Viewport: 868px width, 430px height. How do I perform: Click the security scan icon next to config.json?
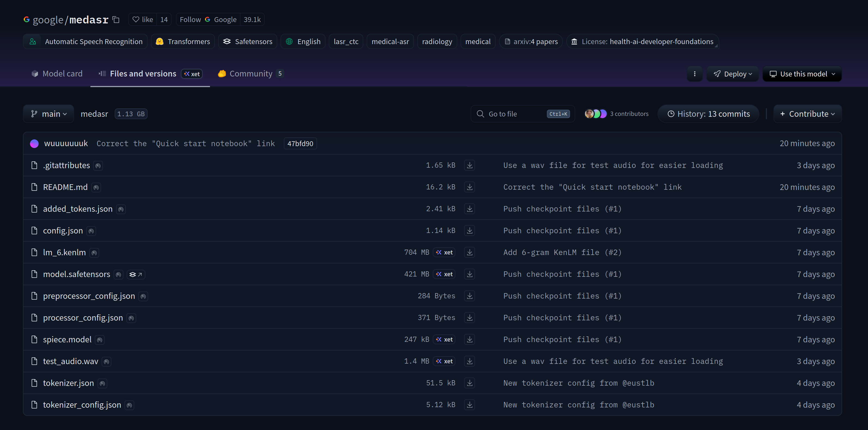pos(91,231)
